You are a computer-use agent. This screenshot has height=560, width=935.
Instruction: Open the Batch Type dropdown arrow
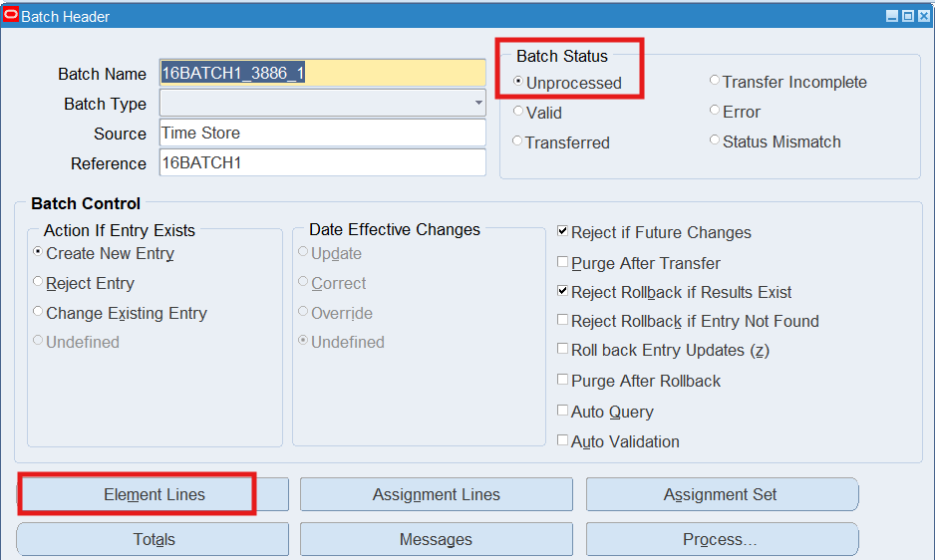(478, 103)
